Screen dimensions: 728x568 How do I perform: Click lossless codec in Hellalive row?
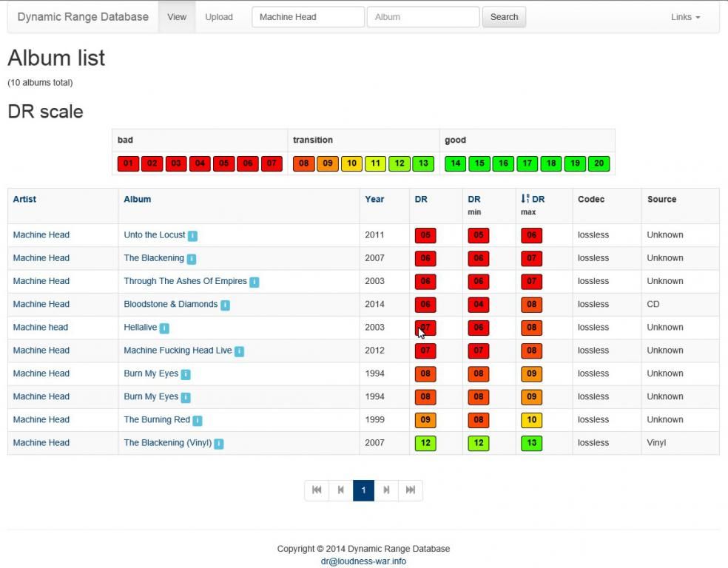pos(593,327)
